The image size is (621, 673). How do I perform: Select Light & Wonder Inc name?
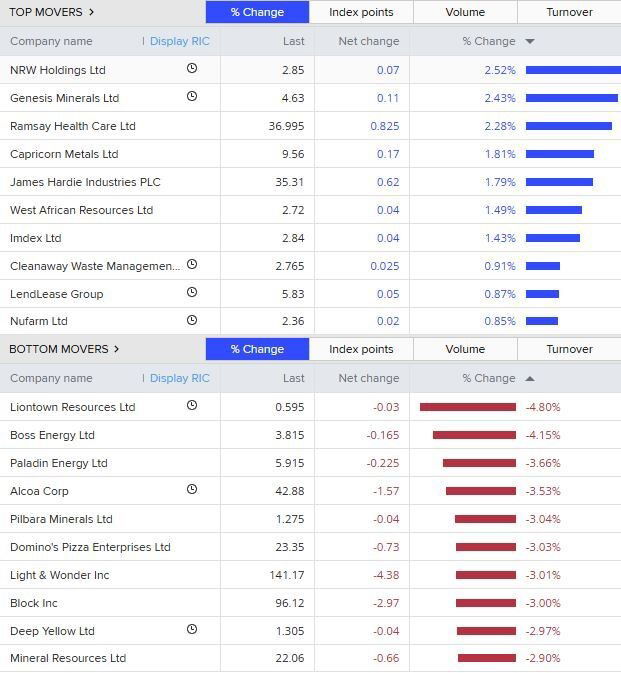[60, 575]
